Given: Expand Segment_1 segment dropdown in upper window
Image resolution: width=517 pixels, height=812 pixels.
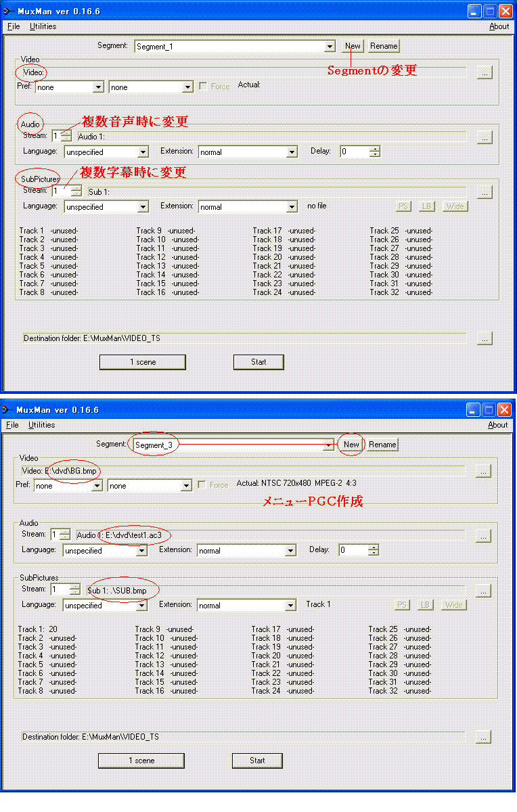Looking at the screenshot, I should click(x=330, y=47).
